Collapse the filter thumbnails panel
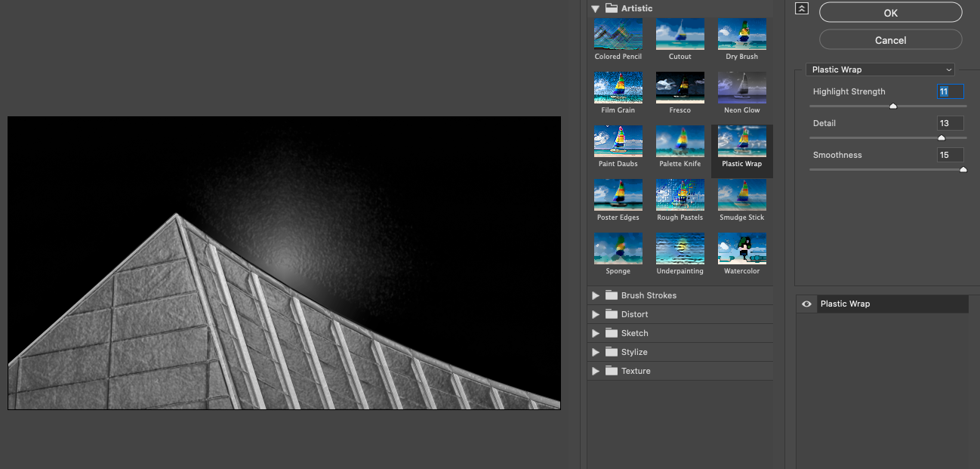 [801, 8]
